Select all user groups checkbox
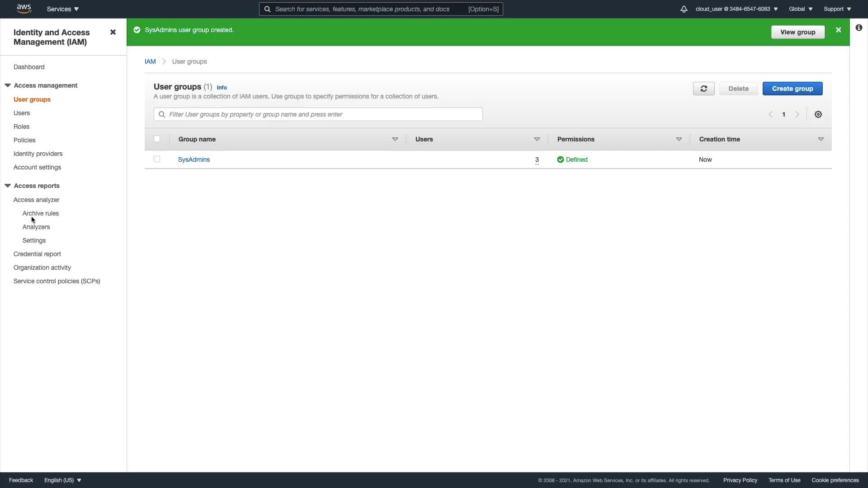Screen dimensions: 868x488 pyautogui.click(x=157, y=139)
